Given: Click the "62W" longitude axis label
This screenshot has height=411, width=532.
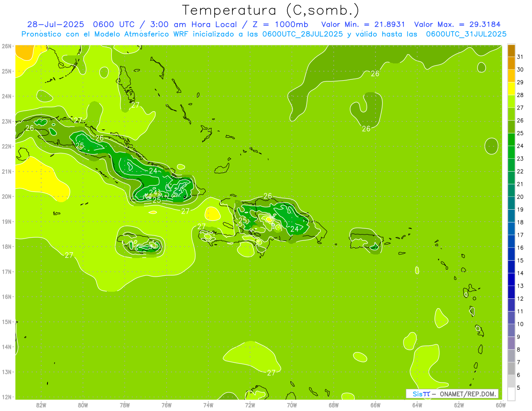Looking at the screenshot, I should point(459,405).
